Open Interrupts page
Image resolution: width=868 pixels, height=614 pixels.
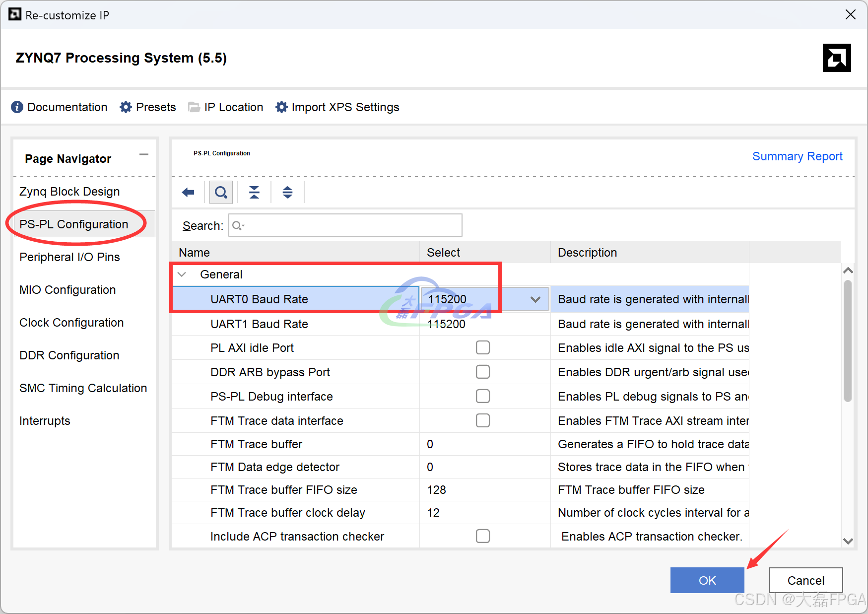point(45,421)
